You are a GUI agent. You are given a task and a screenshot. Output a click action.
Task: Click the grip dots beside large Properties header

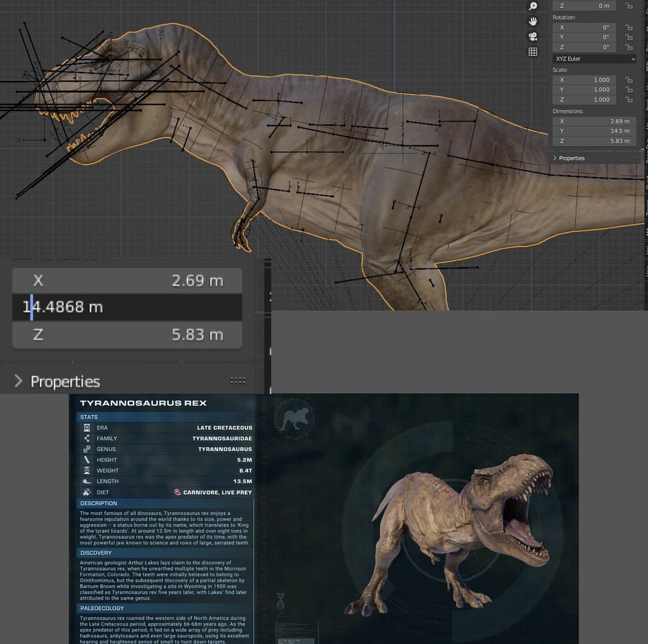tap(238, 380)
